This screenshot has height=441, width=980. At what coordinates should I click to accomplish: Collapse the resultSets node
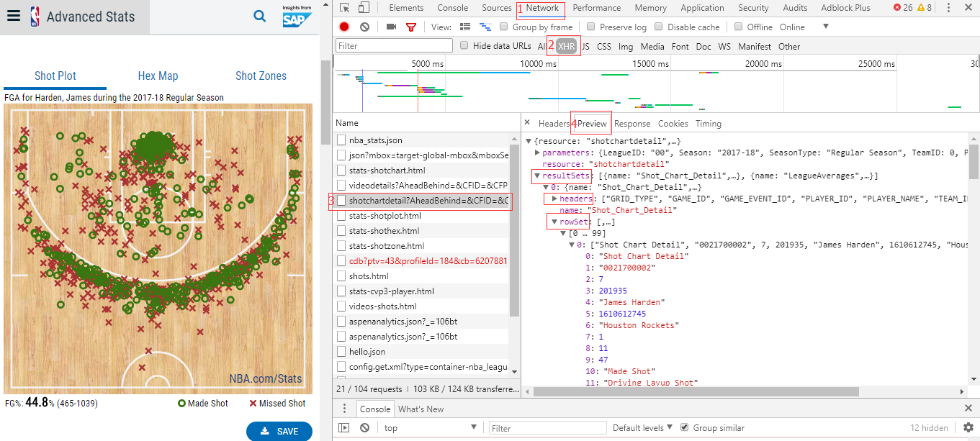coord(537,176)
